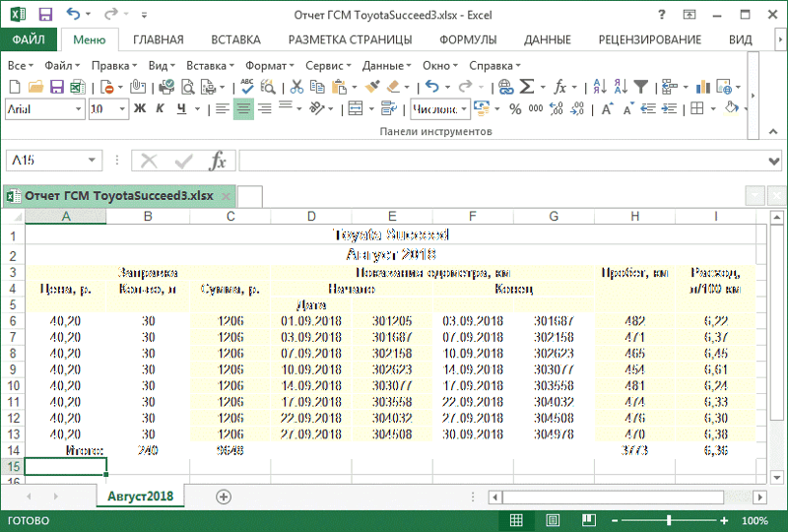The height and width of the screenshot is (532, 788).
Task: Open the Все dropdown menu
Action: (x=21, y=66)
